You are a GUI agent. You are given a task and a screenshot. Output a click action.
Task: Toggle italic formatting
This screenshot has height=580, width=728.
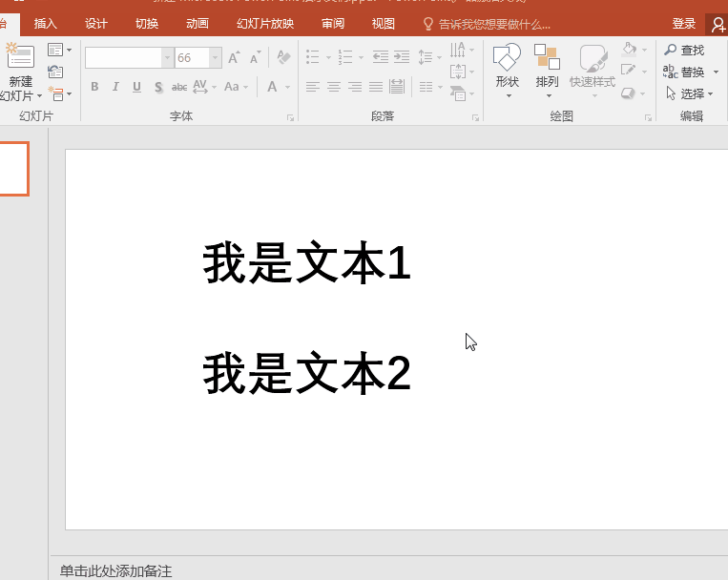[x=115, y=87]
